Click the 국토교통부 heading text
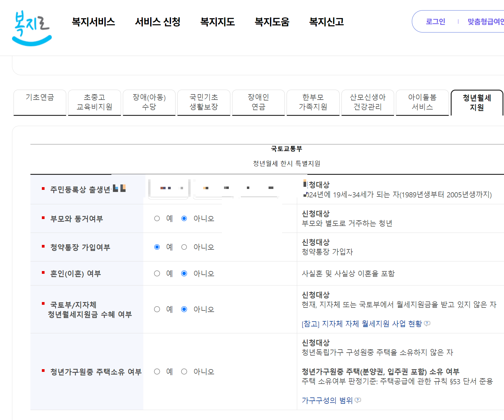The width and height of the screenshot is (504, 420). (287, 149)
